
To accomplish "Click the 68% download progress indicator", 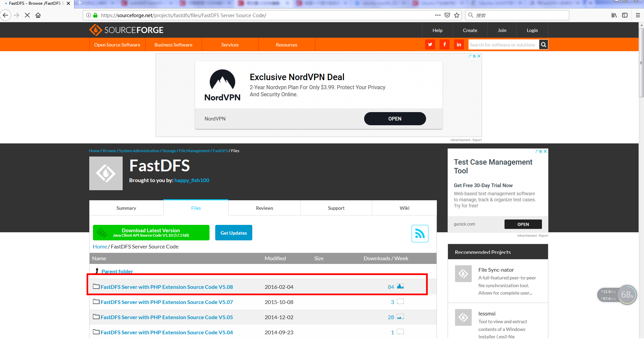I will [626, 295].
